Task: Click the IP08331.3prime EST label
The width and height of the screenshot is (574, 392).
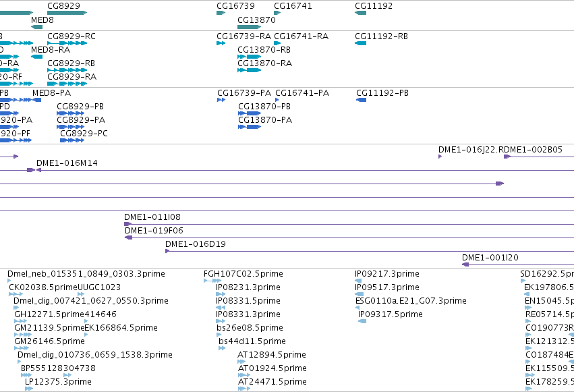Action: tap(248, 314)
